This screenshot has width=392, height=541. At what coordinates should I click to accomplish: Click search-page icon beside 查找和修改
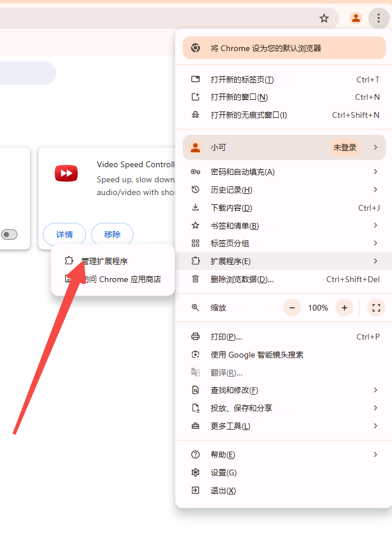(x=195, y=390)
